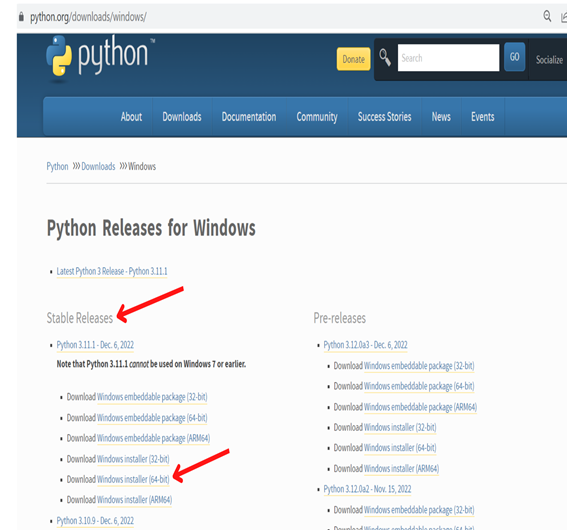Click the Pre-releases heading text
Viewport: 567px width, 532px height.
pos(340,318)
